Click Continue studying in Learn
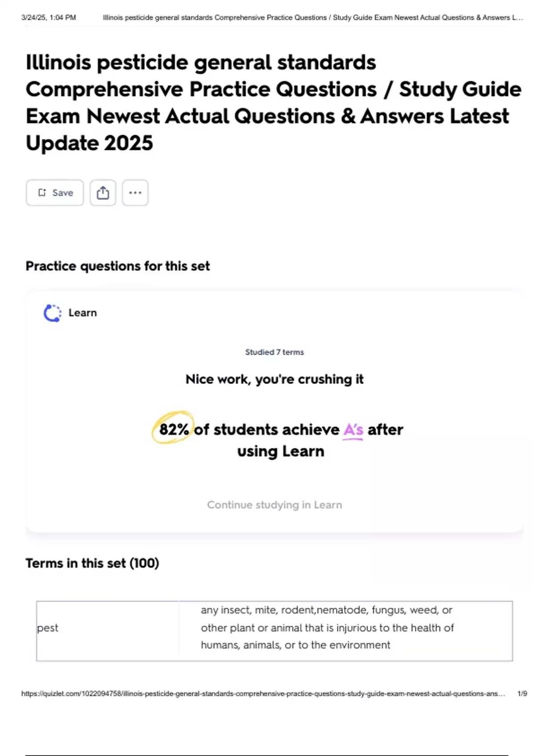 (274, 505)
